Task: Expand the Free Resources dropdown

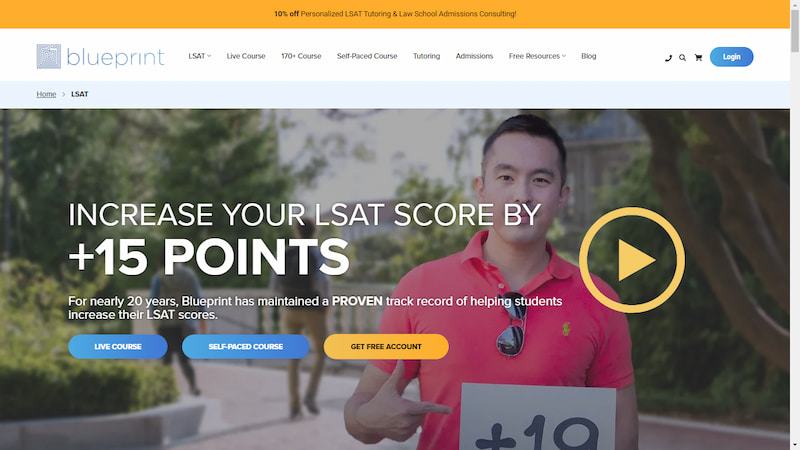Action: pos(537,56)
